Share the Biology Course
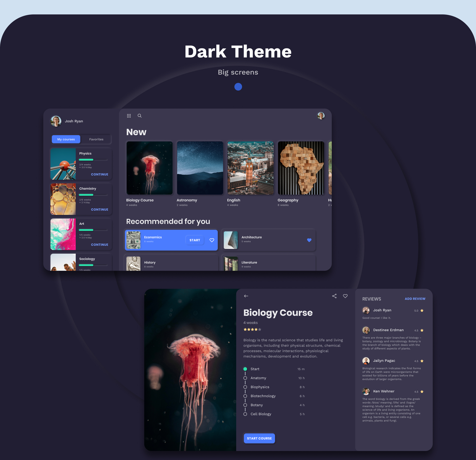This screenshot has height=460, width=476. [x=334, y=296]
